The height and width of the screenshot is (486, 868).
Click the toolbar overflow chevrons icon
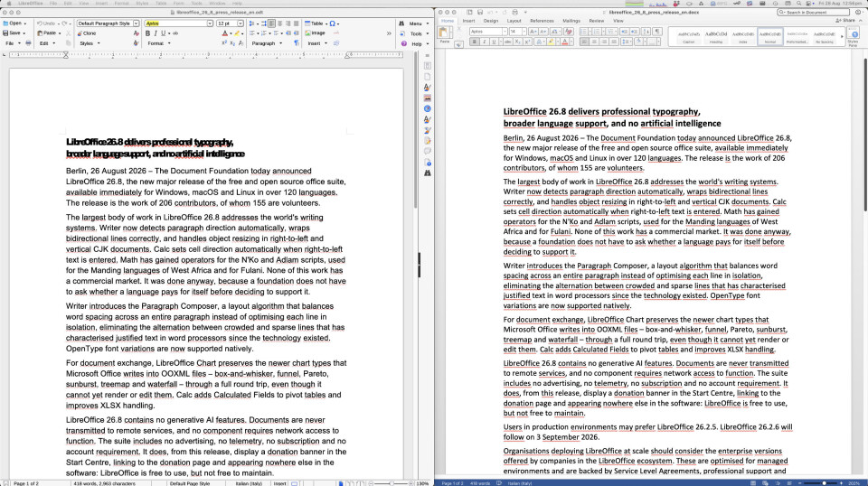tap(389, 33)
